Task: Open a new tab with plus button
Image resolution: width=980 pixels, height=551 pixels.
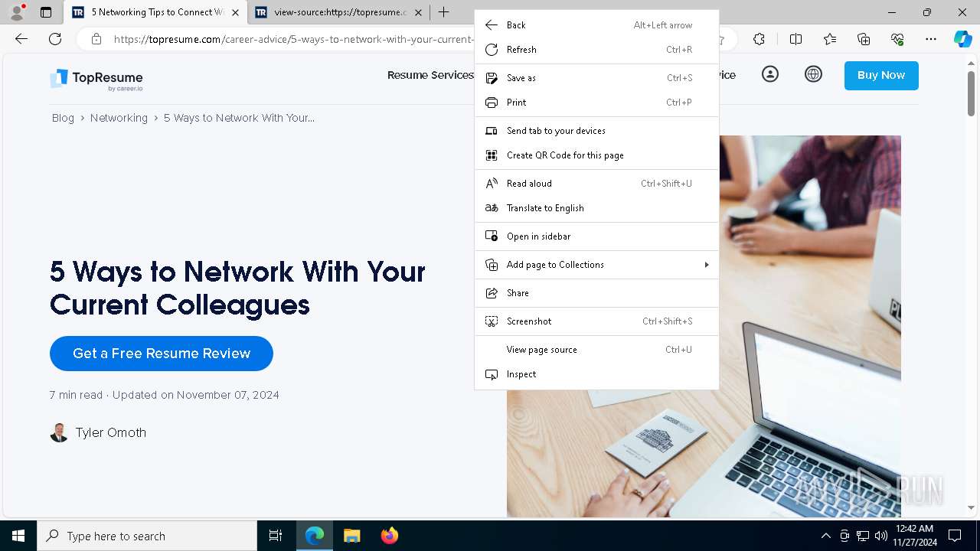Action: [444, 12]
